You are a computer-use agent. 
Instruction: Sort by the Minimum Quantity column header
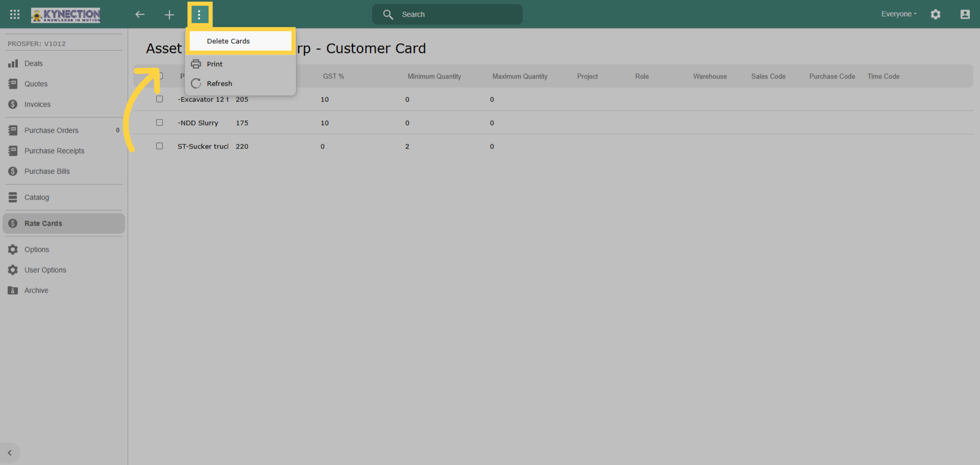click(x=434, y=76)
